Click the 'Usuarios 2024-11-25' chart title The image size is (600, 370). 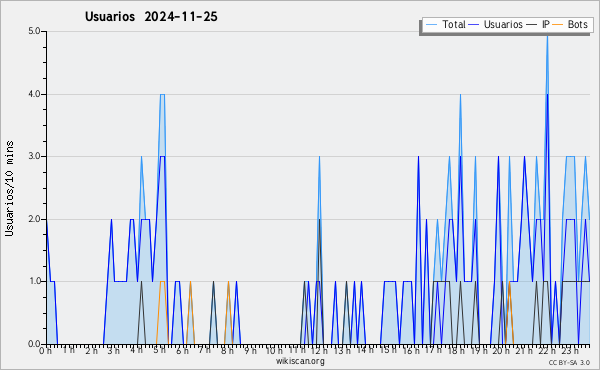[x=151, y=17]
